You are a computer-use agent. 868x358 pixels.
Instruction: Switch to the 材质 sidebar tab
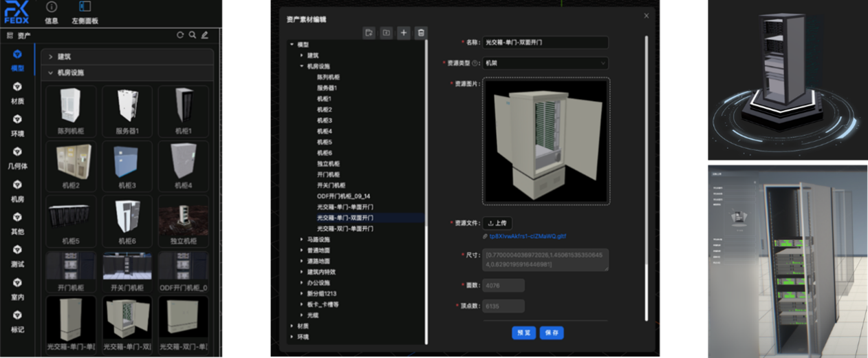pos(18,92)
